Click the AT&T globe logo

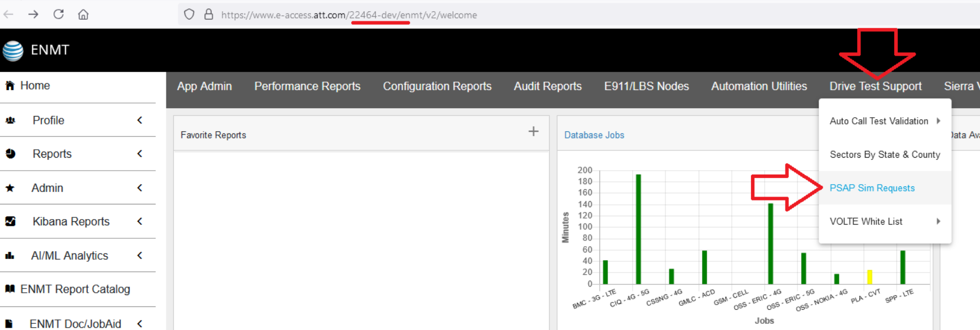[13, 51]
